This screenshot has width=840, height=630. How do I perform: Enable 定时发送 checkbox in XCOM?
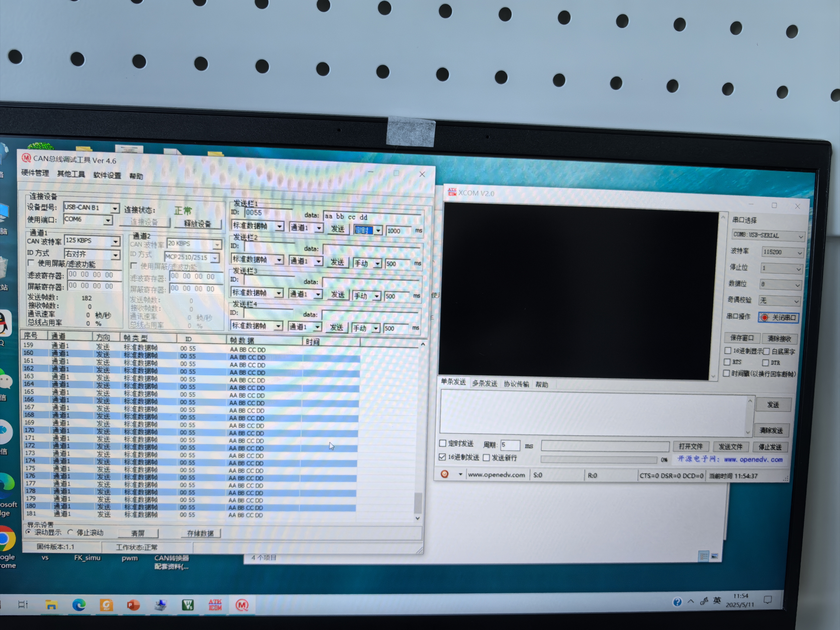[442, 443]
